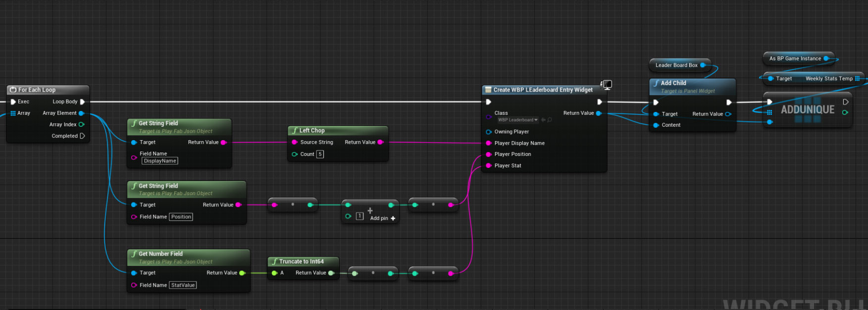Click Return Value pin on Truncate to Int64

(x=331, y=273)
